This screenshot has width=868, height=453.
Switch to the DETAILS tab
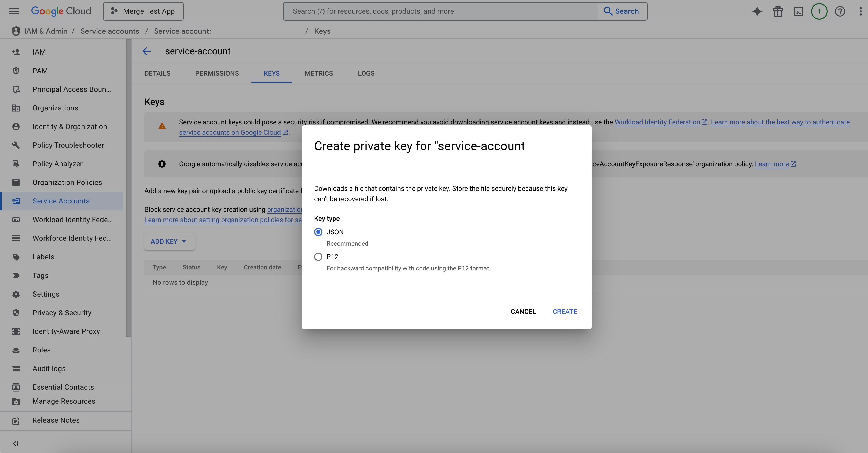(157, 73)
